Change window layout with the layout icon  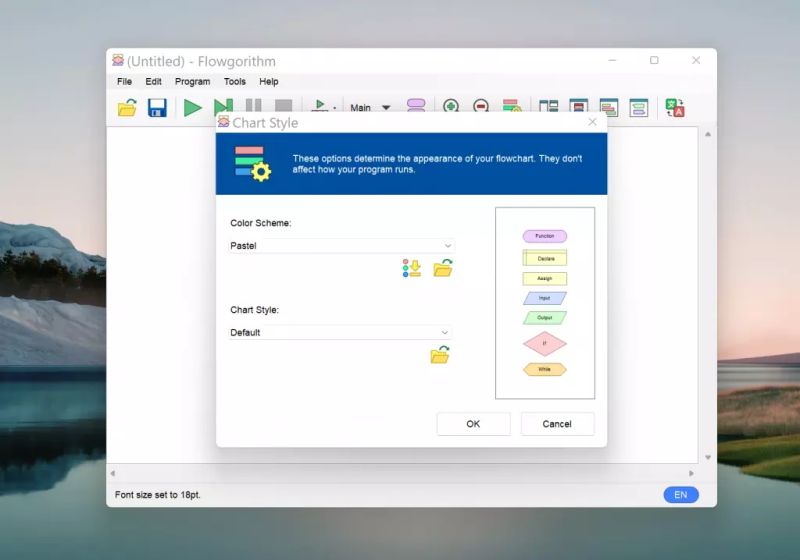pyautogui.click(x=548, y=106)
